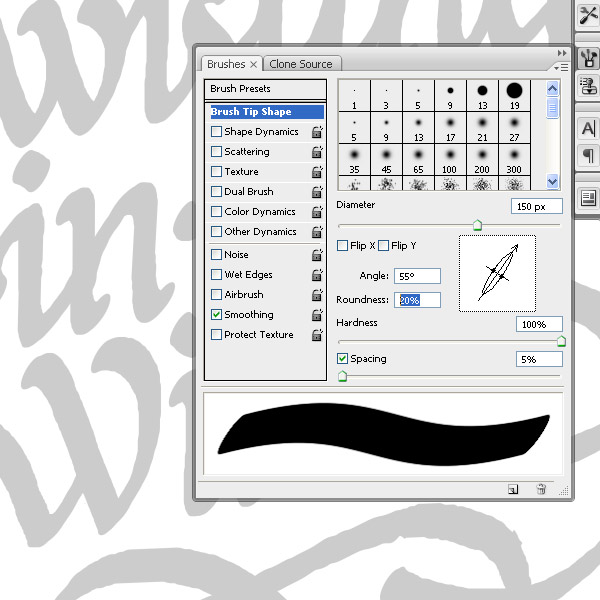Click the create new brush icon
Screen dimensions: 600x600
513,489
